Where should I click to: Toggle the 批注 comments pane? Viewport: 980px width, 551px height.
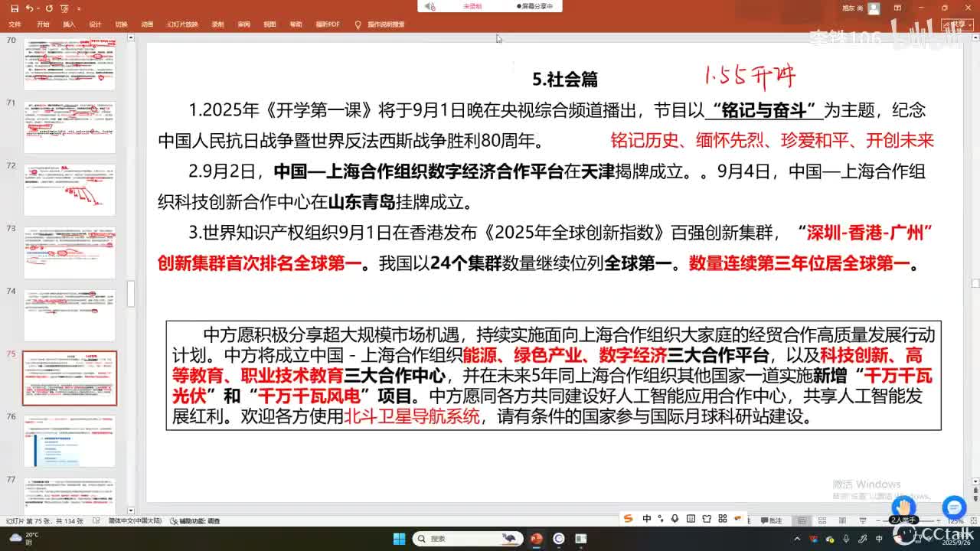click(772, 521)
